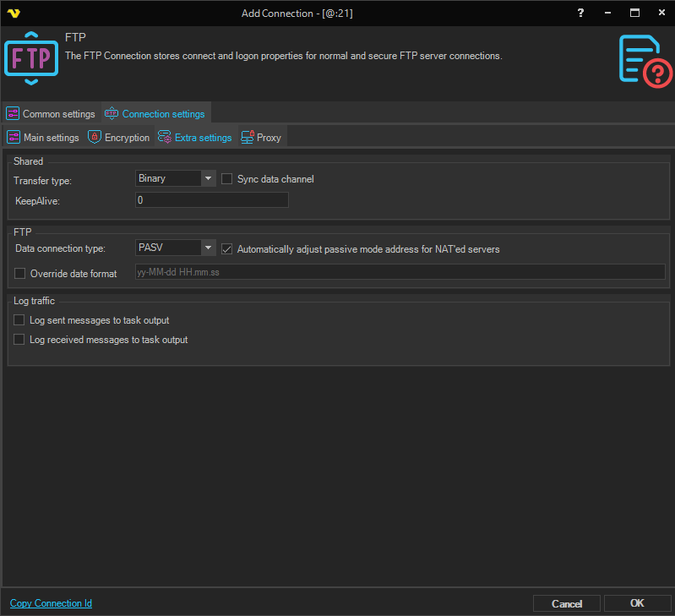Click the Main settings tab icon
This screenshot has width=675, height=616.
pyautogui.click(x=14, y=138)
